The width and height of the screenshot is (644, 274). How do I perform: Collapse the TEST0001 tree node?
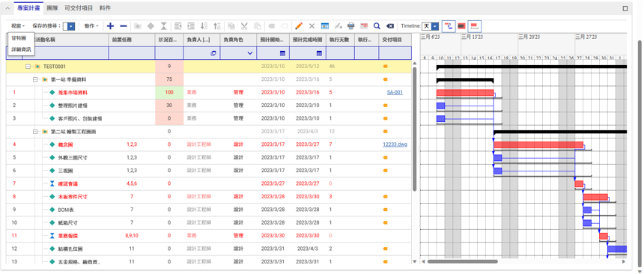(28, 66)
